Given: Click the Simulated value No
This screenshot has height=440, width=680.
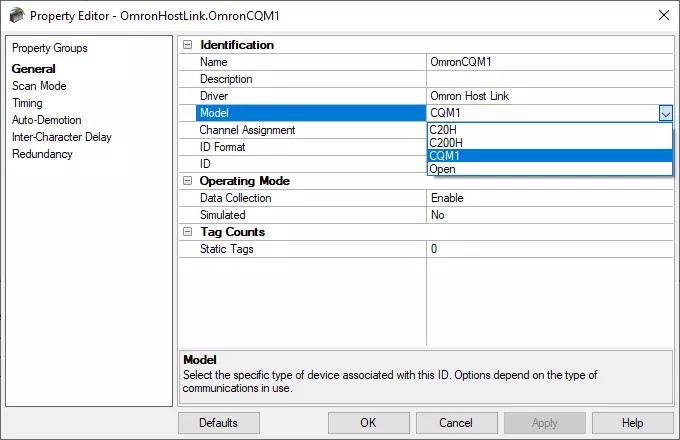Looking at the screenshot, I should [549, 215].
